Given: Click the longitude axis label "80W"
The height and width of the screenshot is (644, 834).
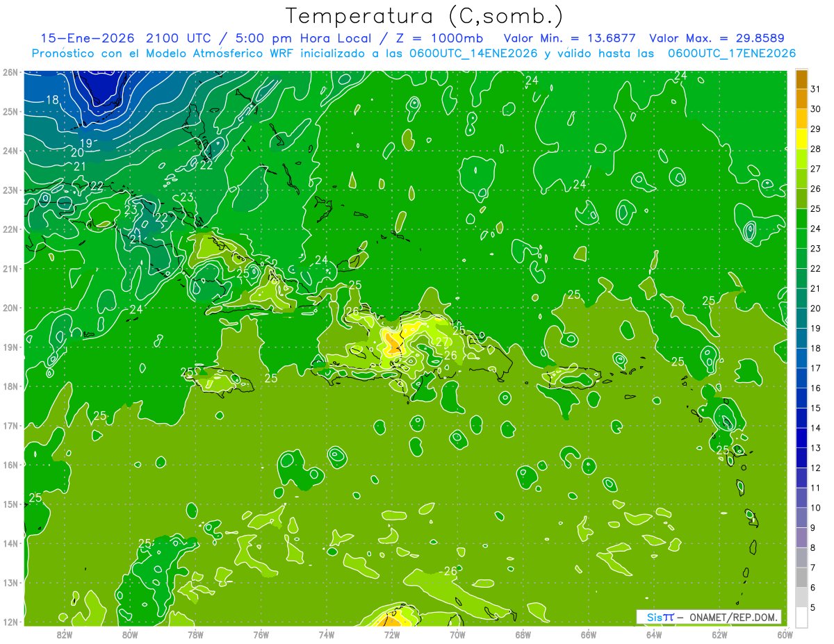Looking at the screenshot, I should coord(130,634).
